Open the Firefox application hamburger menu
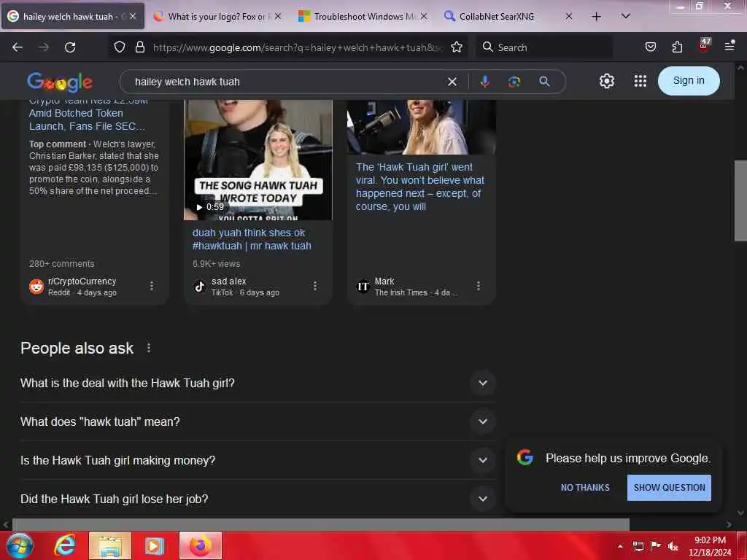The width and height of the screenshot is (747, 560). click(x=729, y=46)
